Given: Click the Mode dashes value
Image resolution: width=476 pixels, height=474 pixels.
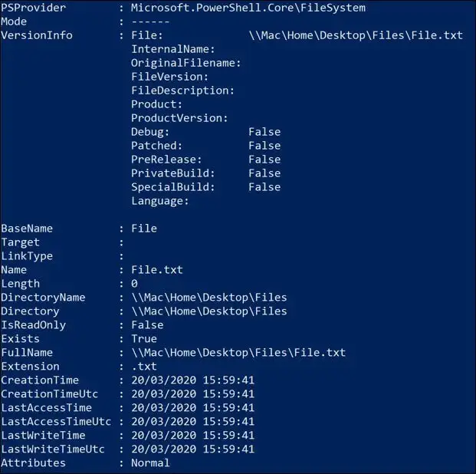Looking at the screenshot, I should (150, 22).
